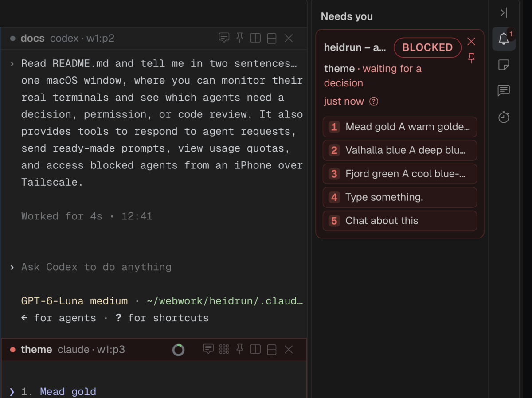This screenshot has height=398, width=532.
Task: Dismiss the heidrun blocked card
Action: pyautogui.click(x=471, y=42)
